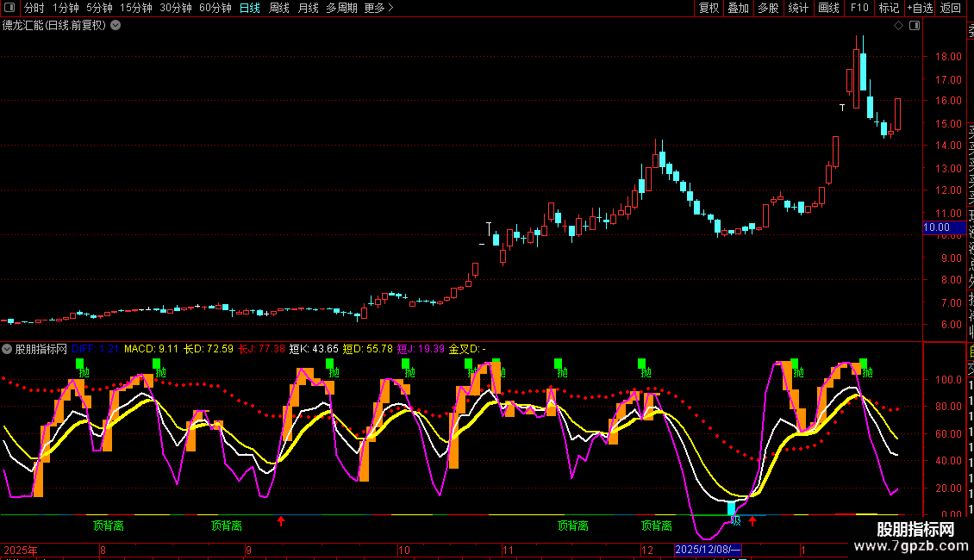Open the 画线 drawing tools
Screen dimensions: 974x560
[828, 8]
